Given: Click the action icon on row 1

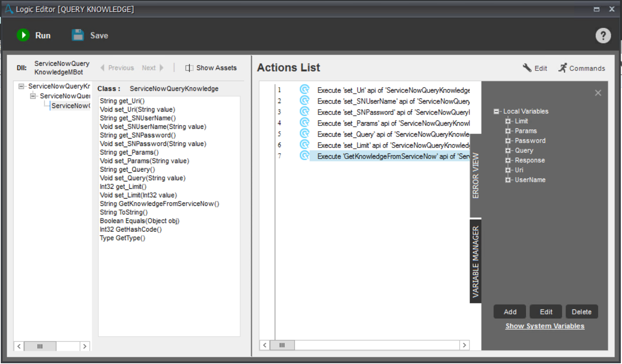Looking at the screenshot, I should tap(304, 90).
